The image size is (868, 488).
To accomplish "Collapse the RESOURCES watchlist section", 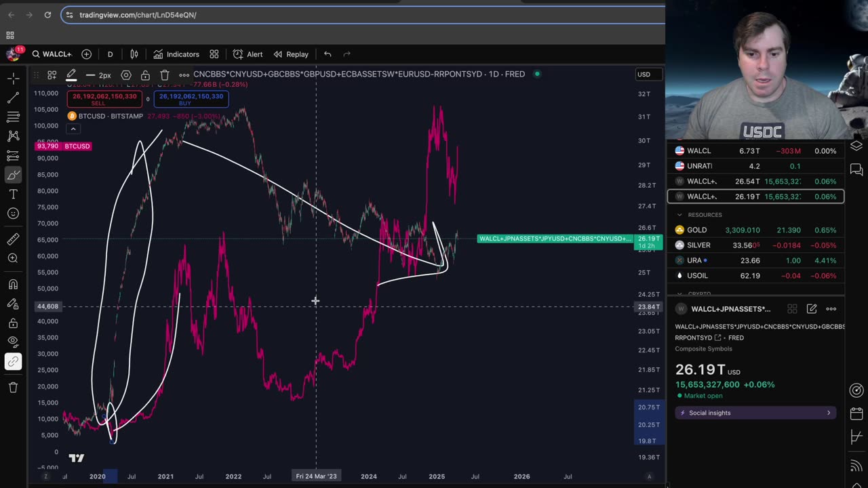I will (679, 215).
